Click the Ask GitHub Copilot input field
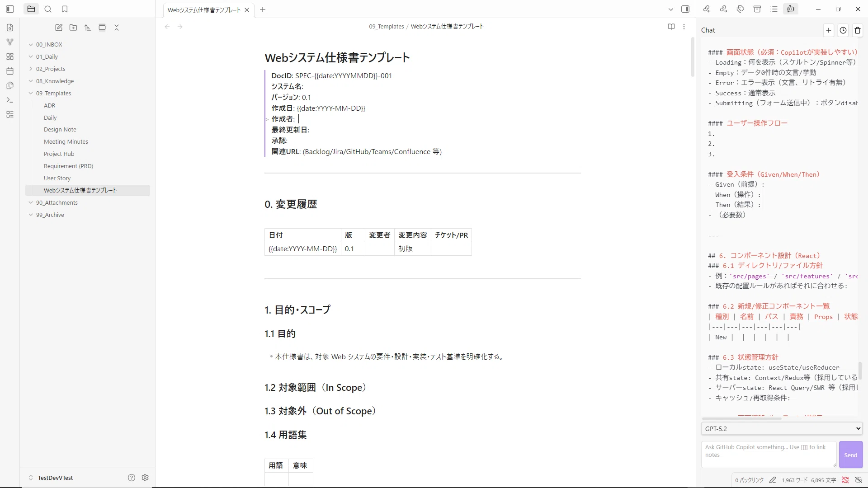Image resolution: width=868 pixels, height=488 pixels. tap(769, 454)
